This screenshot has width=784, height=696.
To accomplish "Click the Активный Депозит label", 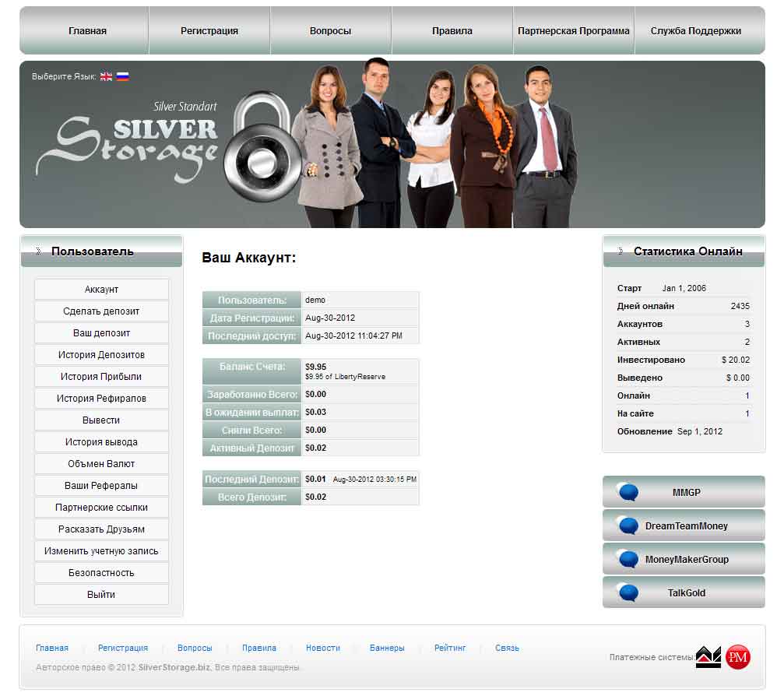I will (251, 448).
